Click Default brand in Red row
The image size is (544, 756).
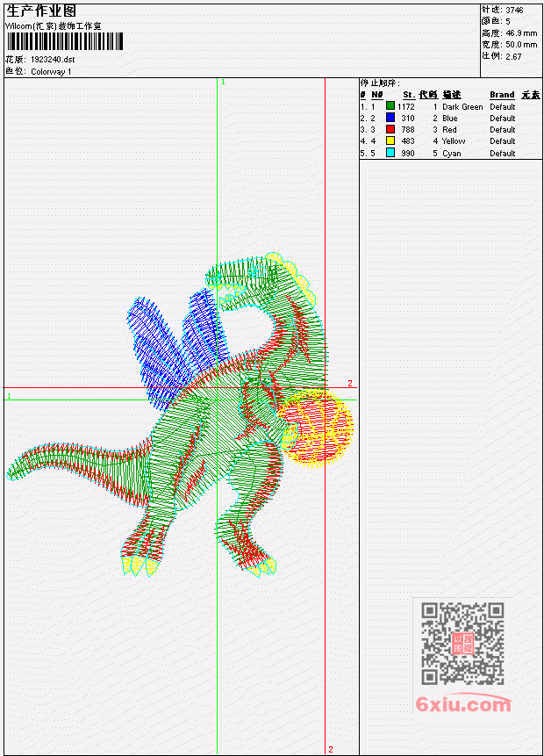tap(502, 130)
